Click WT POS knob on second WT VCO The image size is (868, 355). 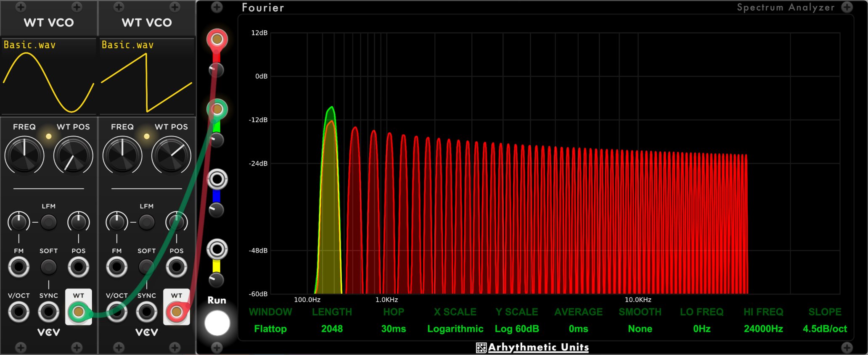171,155
